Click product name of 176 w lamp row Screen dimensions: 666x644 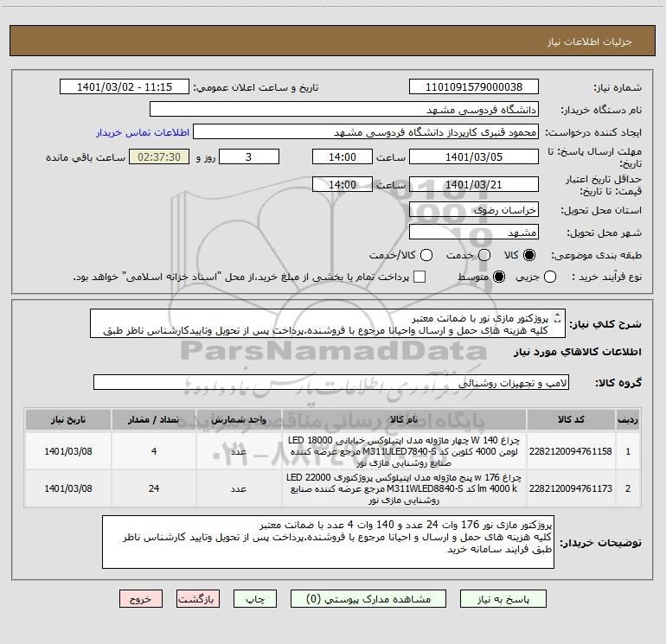point(404,488)
